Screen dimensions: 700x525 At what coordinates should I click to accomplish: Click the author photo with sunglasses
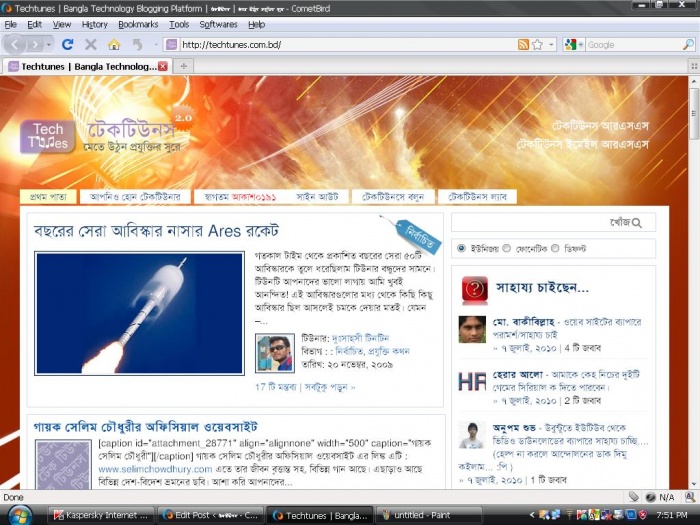tap(275, 353)
